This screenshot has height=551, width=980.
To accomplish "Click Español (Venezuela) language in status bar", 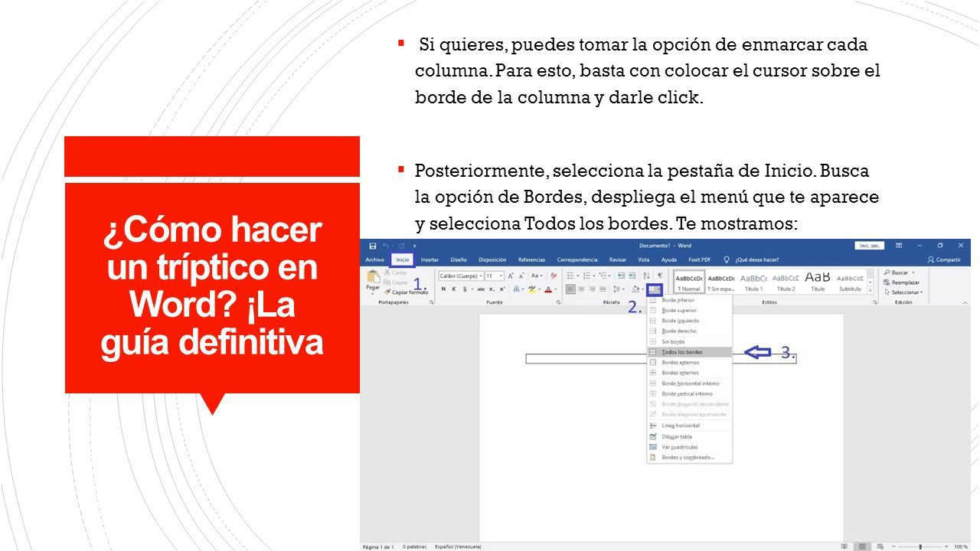I will pos(458,546).
